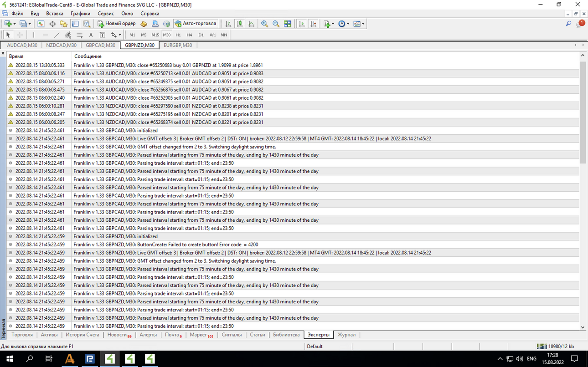Select the close #65250683 GBPNZD log row
Viewport: 588px width, 367px height.
(x=293, y=65)
